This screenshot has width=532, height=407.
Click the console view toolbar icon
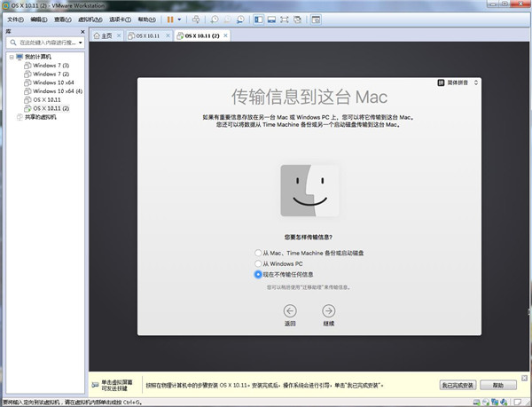pos(316,20)
